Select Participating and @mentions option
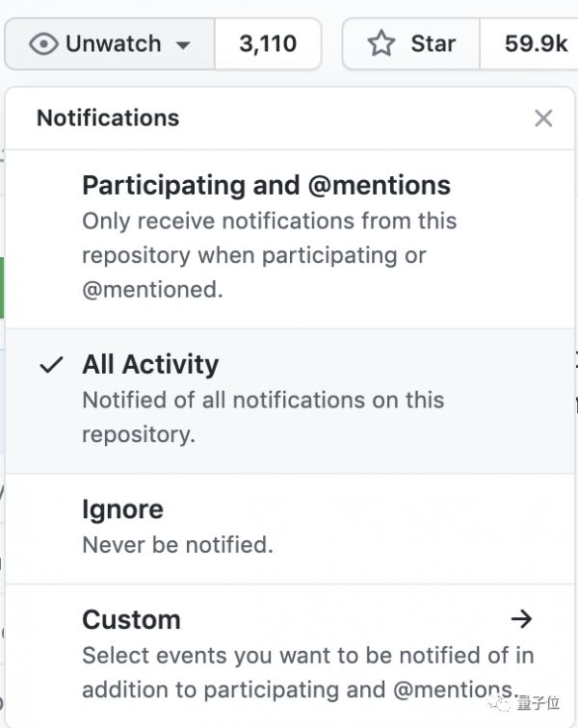Viewport: 578px width, 728px height. (x=266, y=185)
